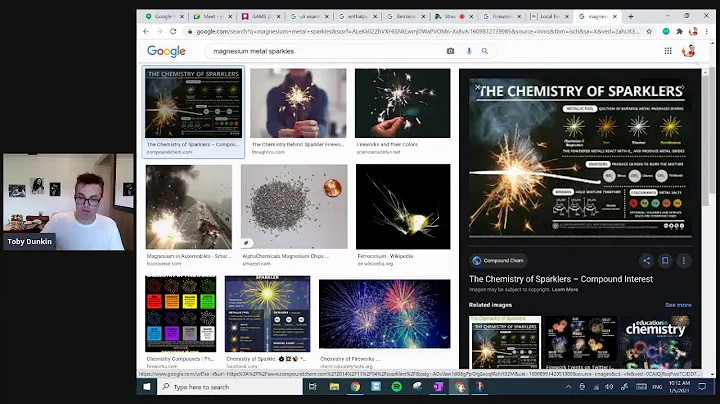This screenshot has height=404, width=720.
Task: Click the Toby Dunkin video tile
Action: pyautogui.click(x=68, y=202)
